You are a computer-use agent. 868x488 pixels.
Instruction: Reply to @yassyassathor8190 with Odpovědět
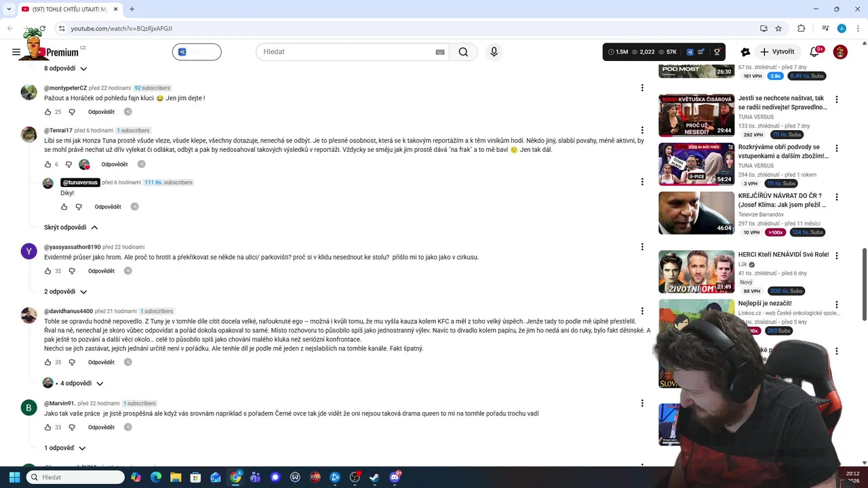tap(101, 271)
